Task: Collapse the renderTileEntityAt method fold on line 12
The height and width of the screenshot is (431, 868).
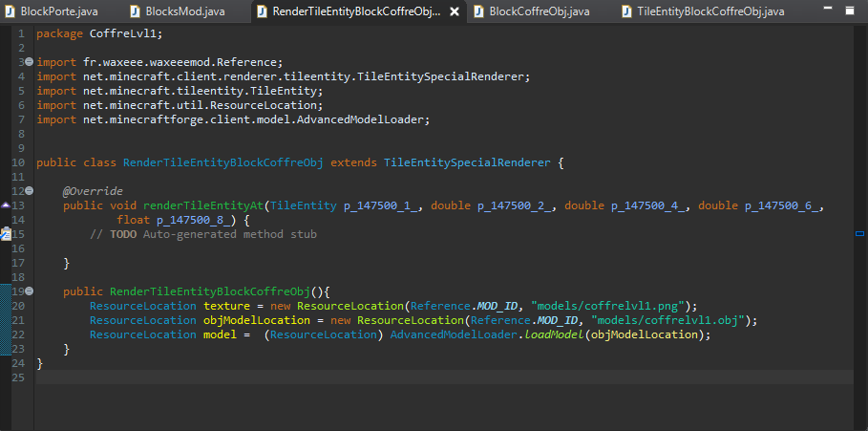Action: (x=27, y=191)
